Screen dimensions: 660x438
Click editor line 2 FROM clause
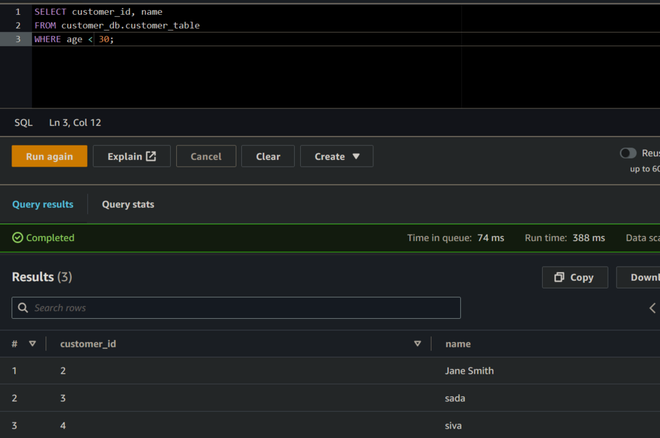tap(117, 25)
